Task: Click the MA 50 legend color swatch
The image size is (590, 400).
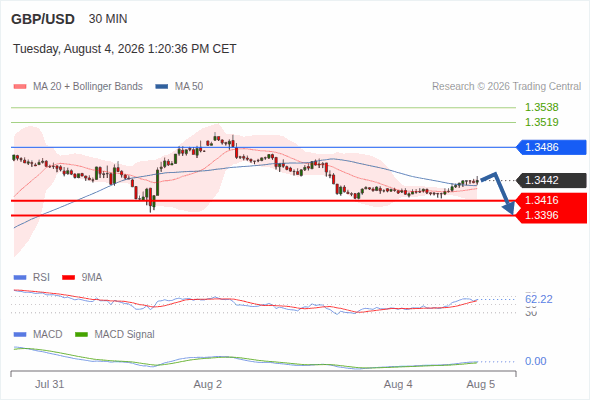Action: (162, 87)
